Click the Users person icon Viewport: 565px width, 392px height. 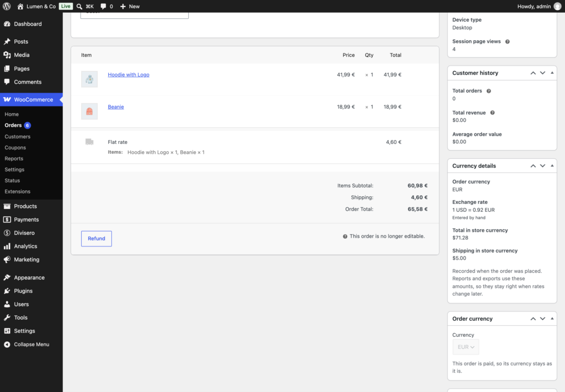pos(7,304)
